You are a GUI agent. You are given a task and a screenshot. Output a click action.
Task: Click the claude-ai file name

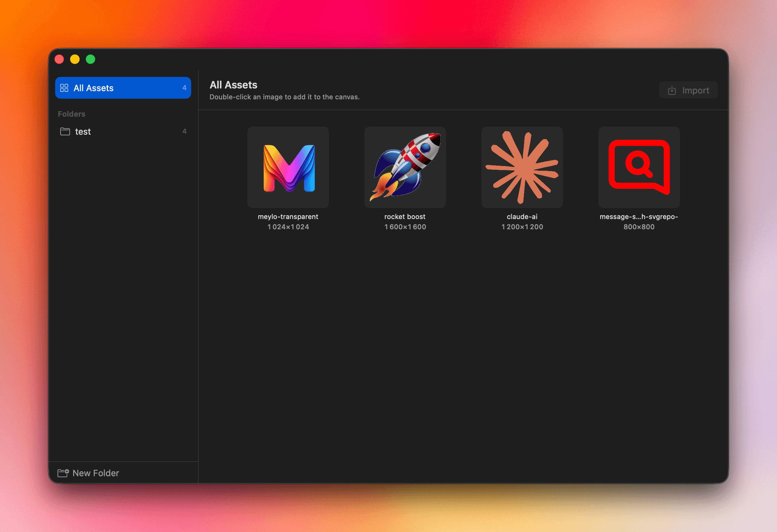[522, 217]
